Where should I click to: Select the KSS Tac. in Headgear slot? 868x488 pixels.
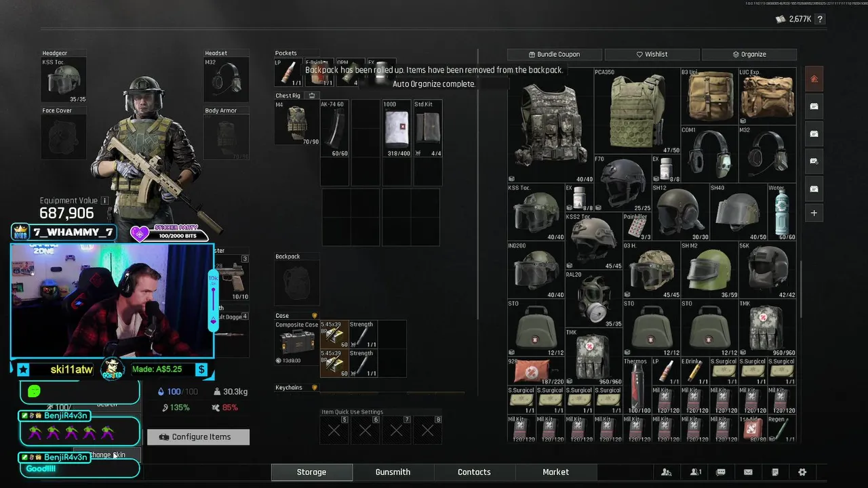pyautogui.click(x=64, y=81)
